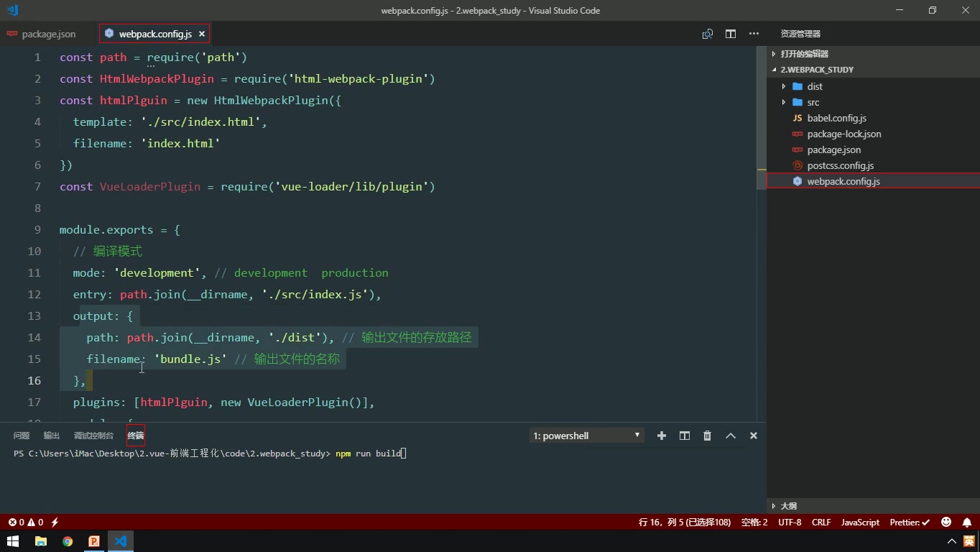Viewport: 980px width, 552px height.
Task: Click the lightning bolt status bar icon
Action: (x=55, y=523)
